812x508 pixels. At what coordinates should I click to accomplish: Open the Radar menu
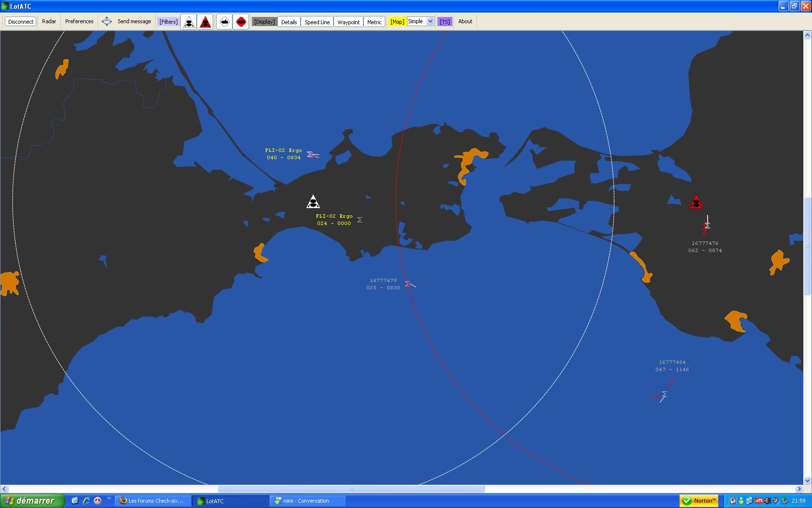[49, 21]
